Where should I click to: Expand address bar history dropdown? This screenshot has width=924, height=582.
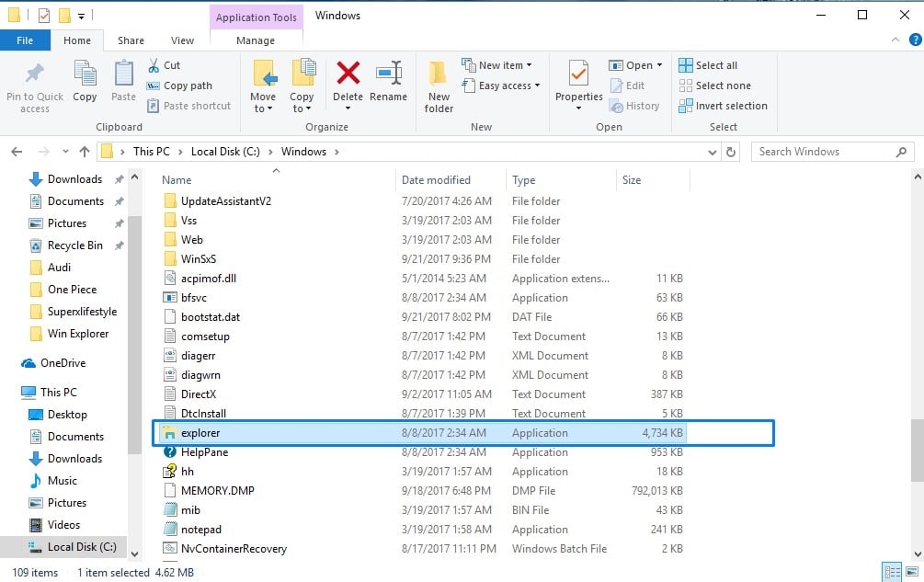pos(713,152)
